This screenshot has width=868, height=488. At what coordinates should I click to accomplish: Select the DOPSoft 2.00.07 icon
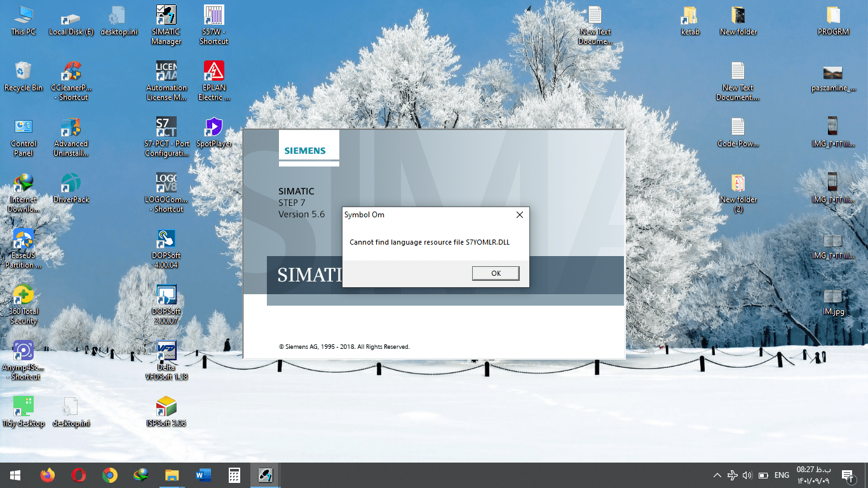point(166,304)
